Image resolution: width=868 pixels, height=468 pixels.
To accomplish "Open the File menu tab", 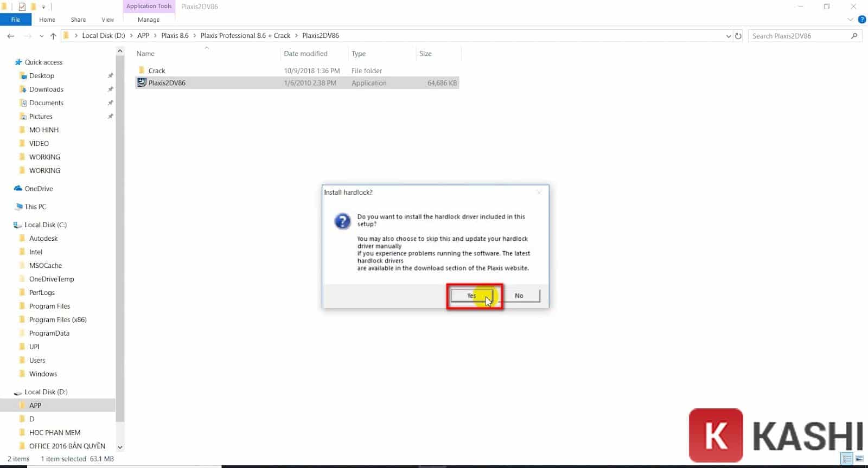I will point(15,20).
